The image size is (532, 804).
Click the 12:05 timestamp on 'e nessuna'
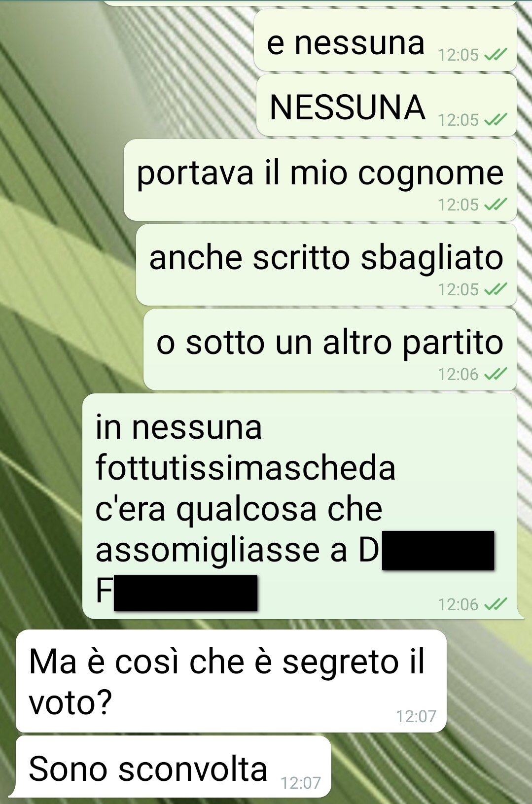point(458,55)
